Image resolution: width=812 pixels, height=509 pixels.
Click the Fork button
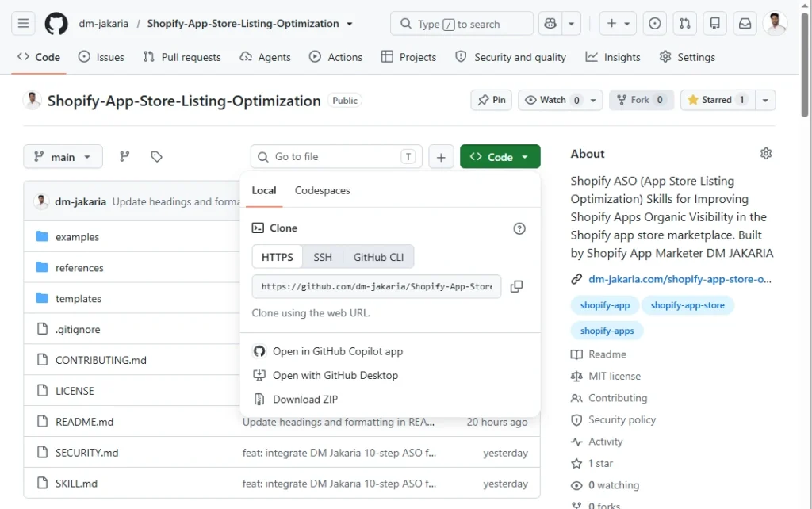click(641, 100)
